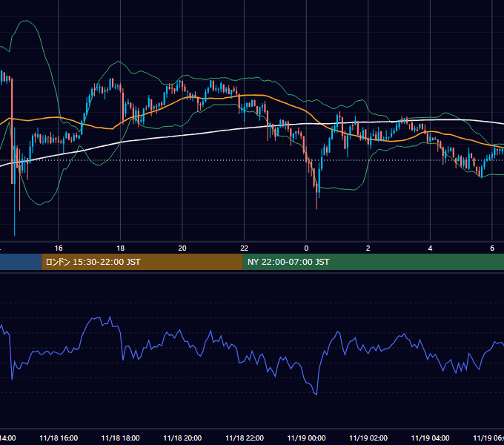Click the 0 hour label on price chart axis
Screen dimensions: 504x445
[x=306, y=248]
